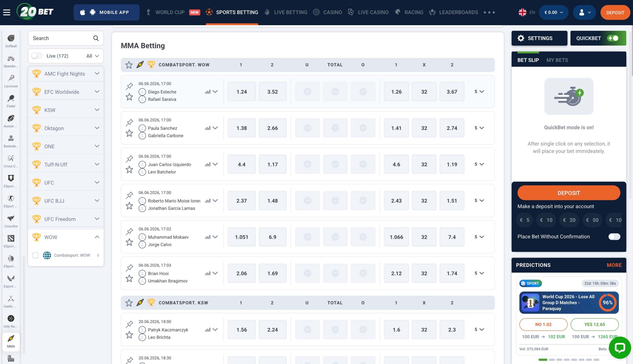Click the orange Deposit header button

click(615, 13)
